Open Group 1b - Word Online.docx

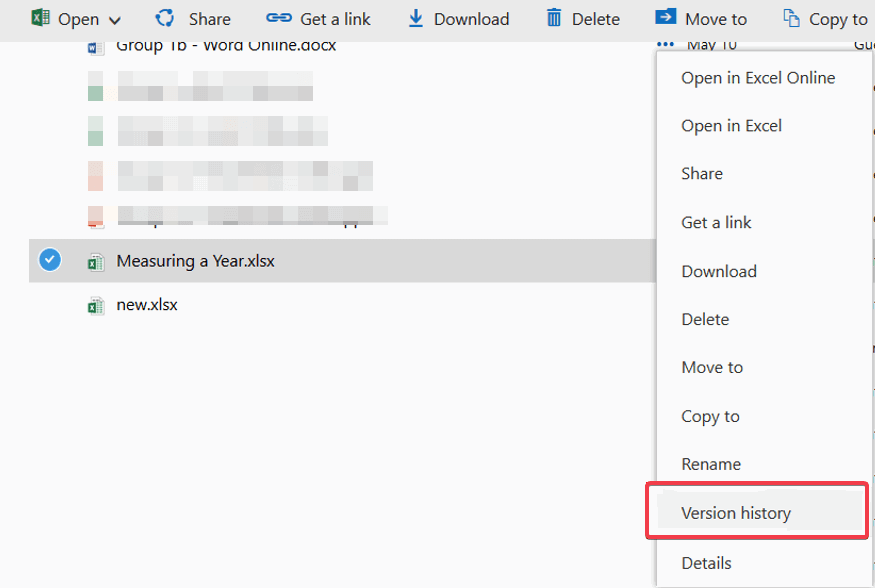(226, 47)
